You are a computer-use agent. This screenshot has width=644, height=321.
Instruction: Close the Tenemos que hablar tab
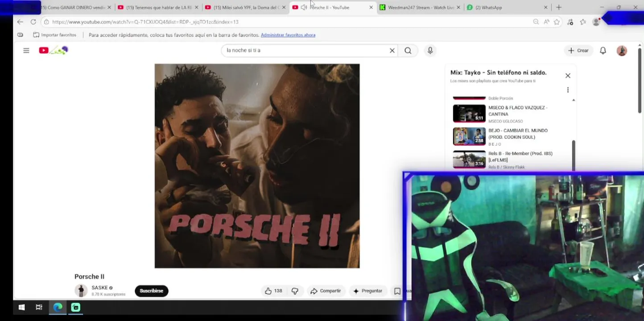[196, 8]
